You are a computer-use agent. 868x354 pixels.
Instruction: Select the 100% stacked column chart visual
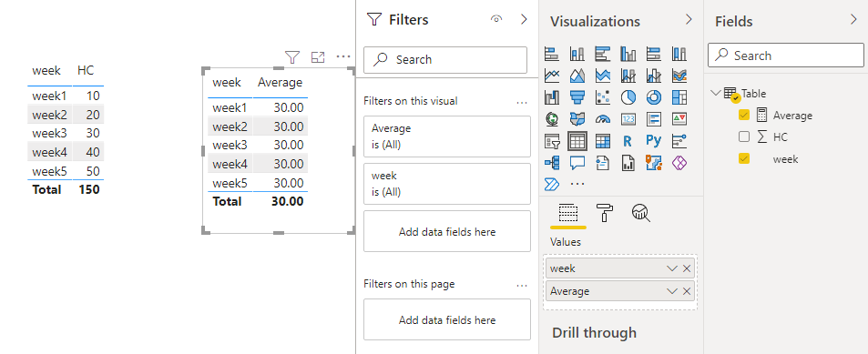click(679, 54)
